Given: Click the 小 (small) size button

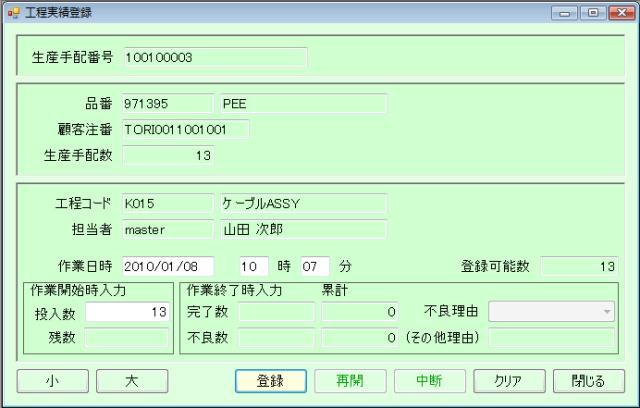Looking at the screenshot, I should point(52,381).
